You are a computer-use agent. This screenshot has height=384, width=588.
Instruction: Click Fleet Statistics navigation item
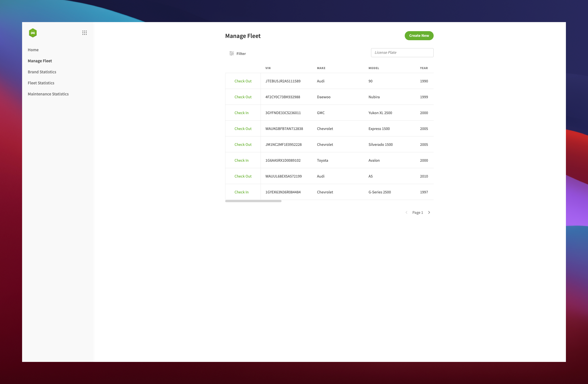41,83
